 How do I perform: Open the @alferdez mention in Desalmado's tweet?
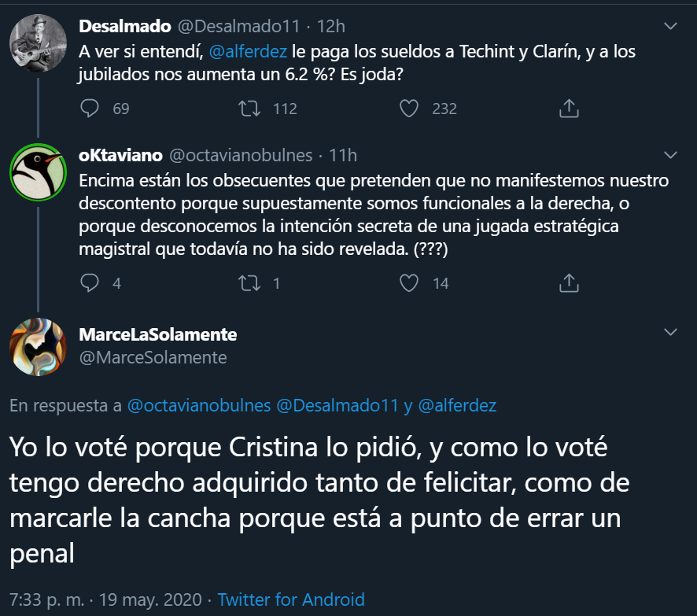click(242, 52)
